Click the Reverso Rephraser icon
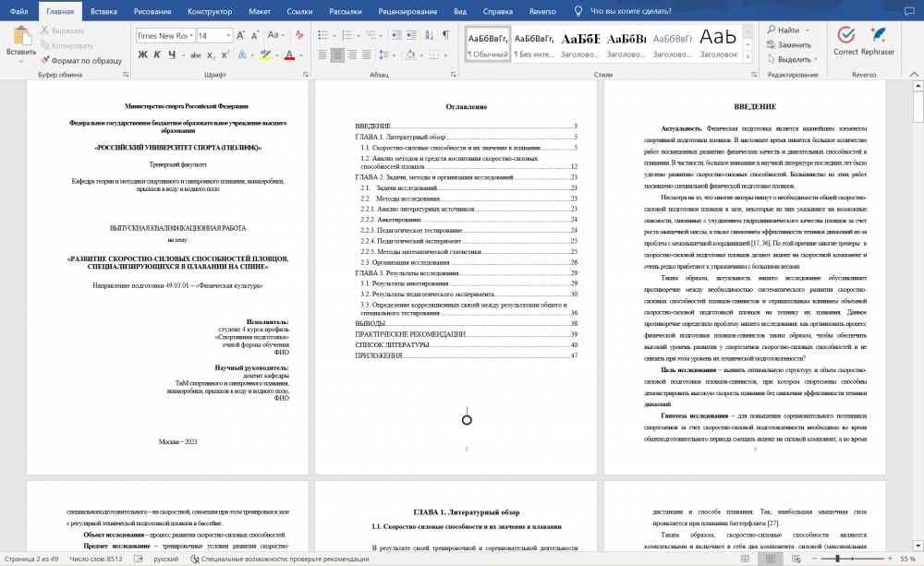The height and width of the screenshot is (566, 924). pos(878,35)
